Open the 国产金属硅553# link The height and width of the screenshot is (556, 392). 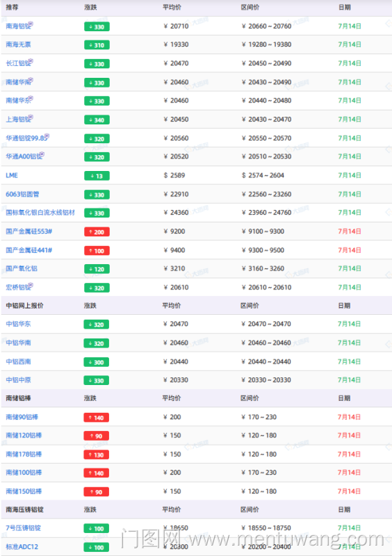[x=28, y=231]
